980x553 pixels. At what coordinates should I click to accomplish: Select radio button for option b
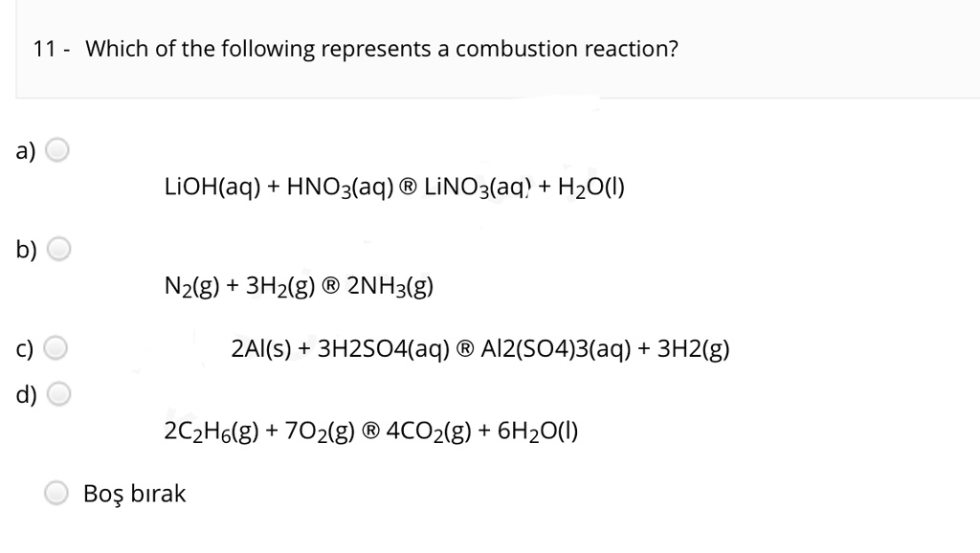(x=58, y=250)
